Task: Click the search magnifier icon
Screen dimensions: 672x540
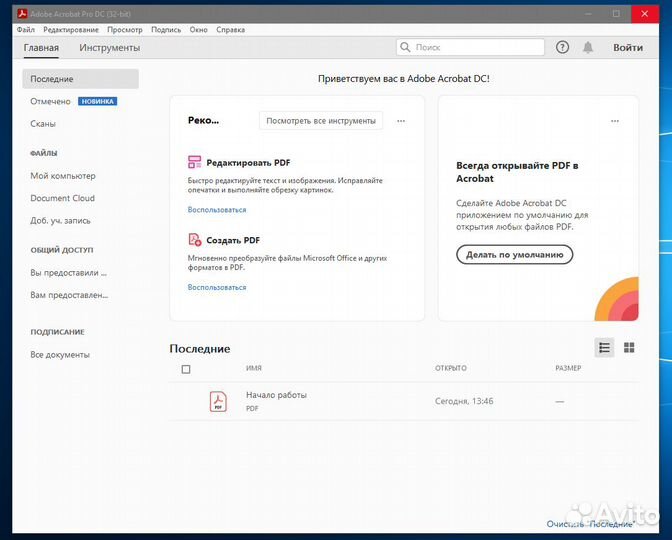Action: (405, 47)
